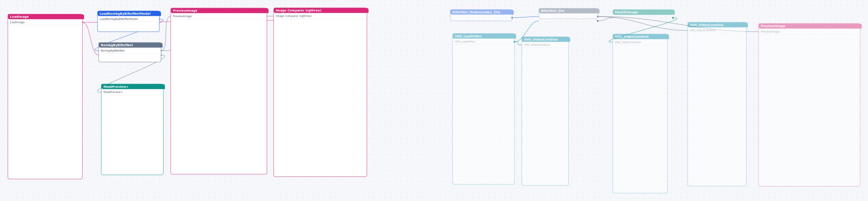Select the RembgByBiRefNet node title bar
The height and width of the screenshot is (201, 868).
[131, 45]
